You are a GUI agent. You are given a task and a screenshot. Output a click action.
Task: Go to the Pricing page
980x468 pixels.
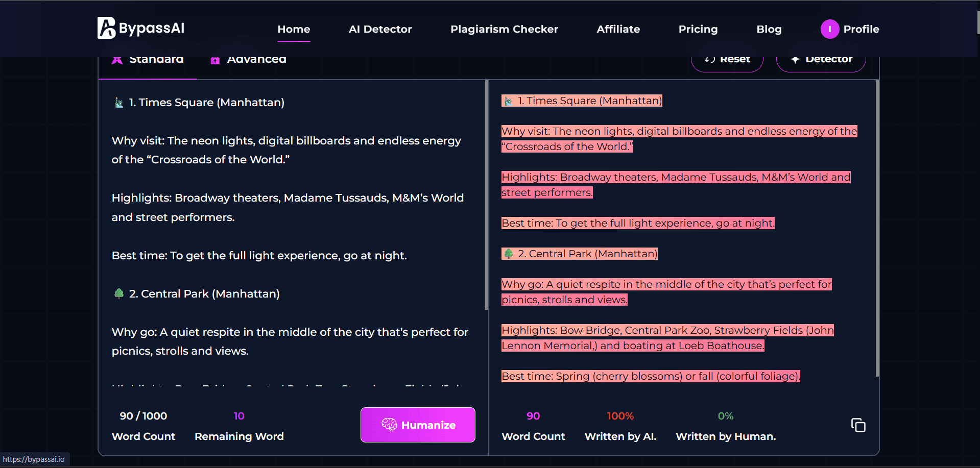coord(698,29)
